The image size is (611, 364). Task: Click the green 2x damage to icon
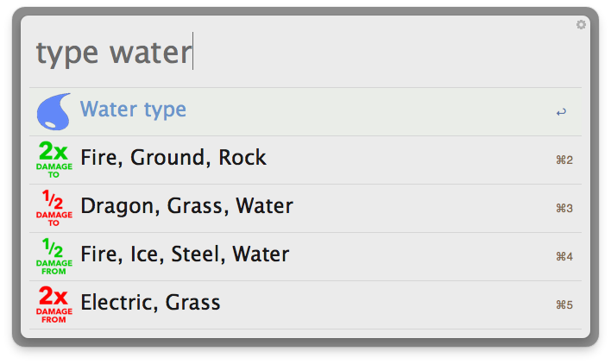point(54,159)
